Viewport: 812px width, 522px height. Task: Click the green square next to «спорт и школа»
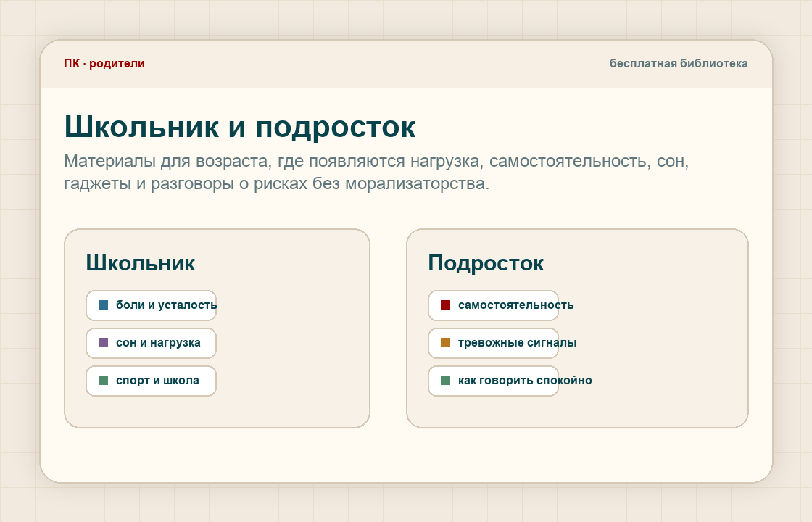[104, 381]
